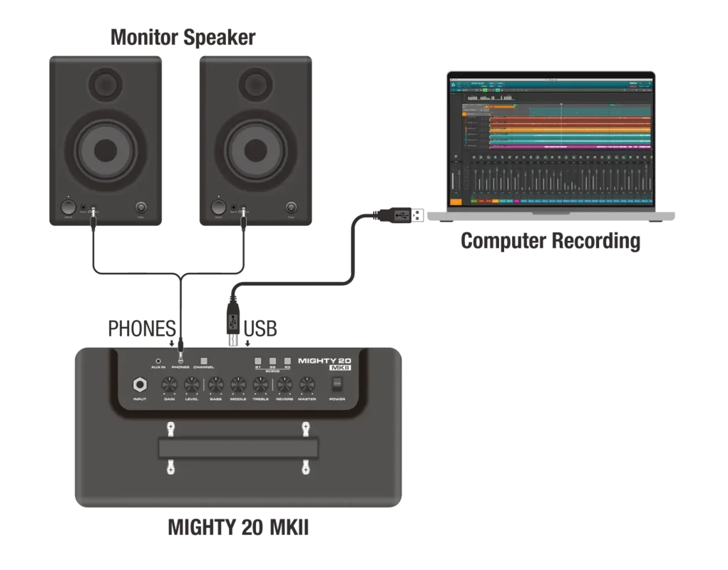
Task: Click the left speaker's woofer cone
Action: pos(106,150)
